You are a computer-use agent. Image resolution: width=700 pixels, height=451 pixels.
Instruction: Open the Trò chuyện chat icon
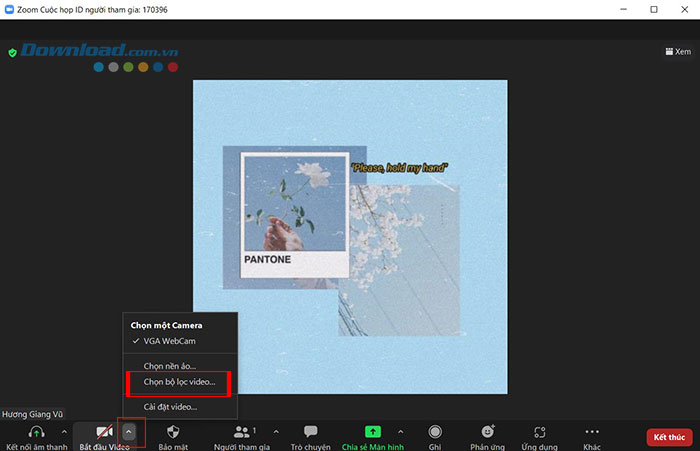310,432
